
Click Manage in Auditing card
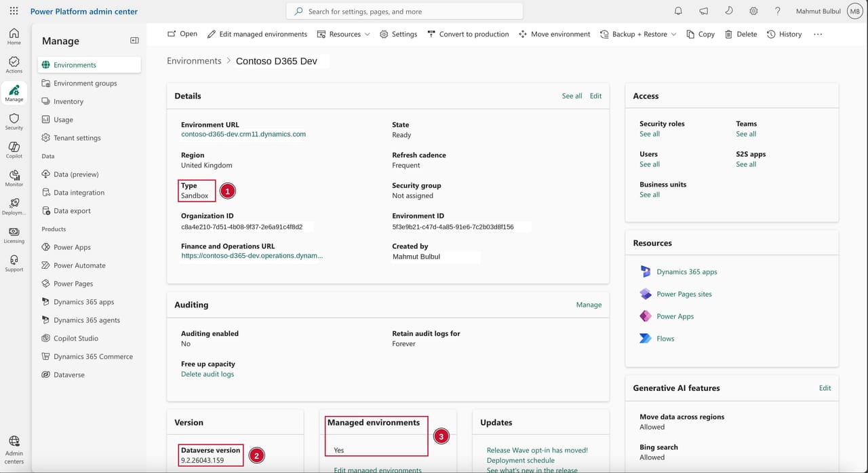click(x=589, y=305)
